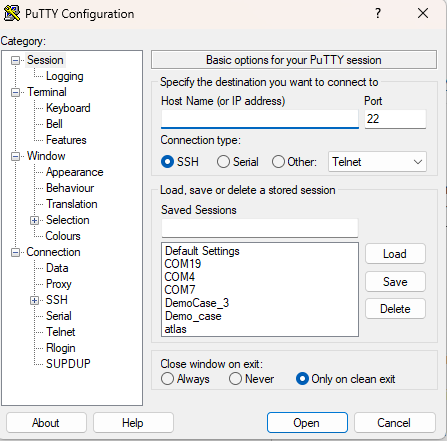Screen dimensions: 447x441
Task: Select the Logging category
Action: click(x=65, y=76)
